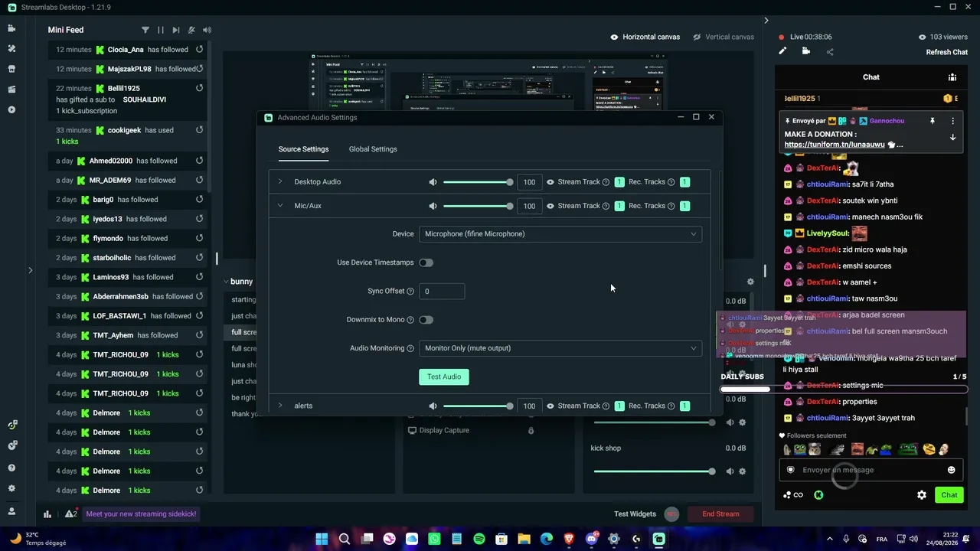Pause the Mini Feed alert queue
The width and height of the screenshot is (980, 551).
click(x=161, y=30)
